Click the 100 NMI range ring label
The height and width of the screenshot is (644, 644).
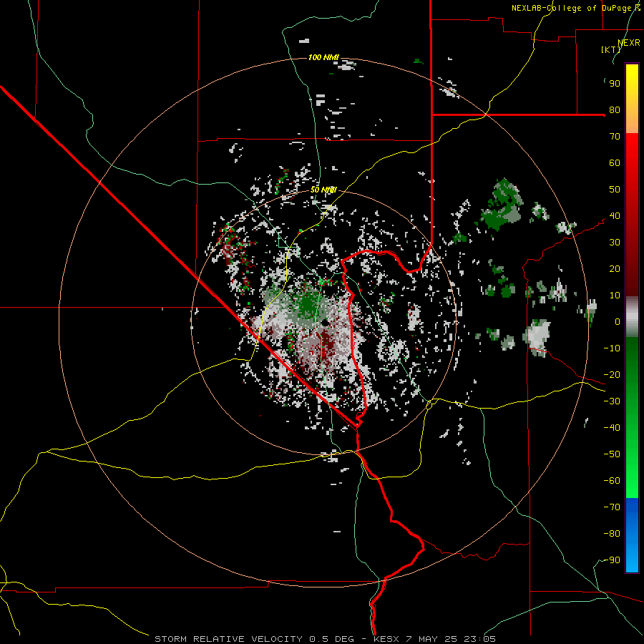323,57
